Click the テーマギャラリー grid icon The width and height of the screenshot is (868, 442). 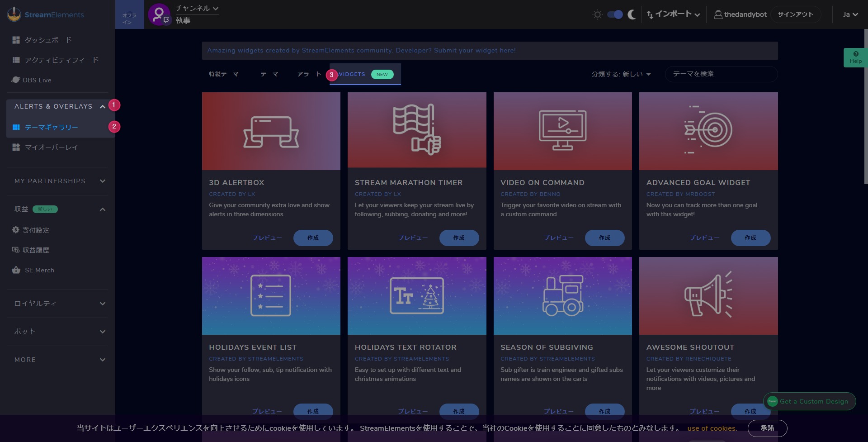click(16, 127)
